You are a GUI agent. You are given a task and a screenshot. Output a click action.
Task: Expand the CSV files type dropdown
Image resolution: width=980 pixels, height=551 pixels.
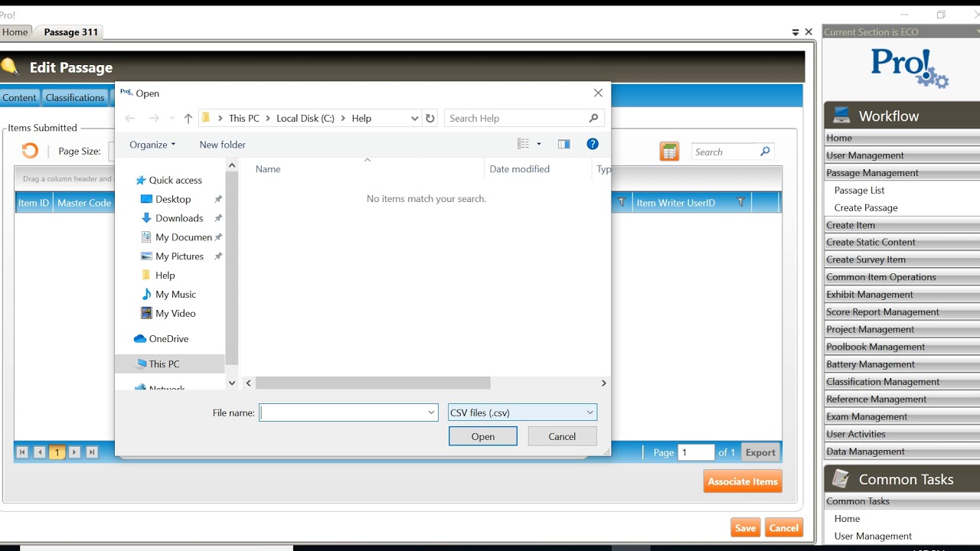coord(590,412)
